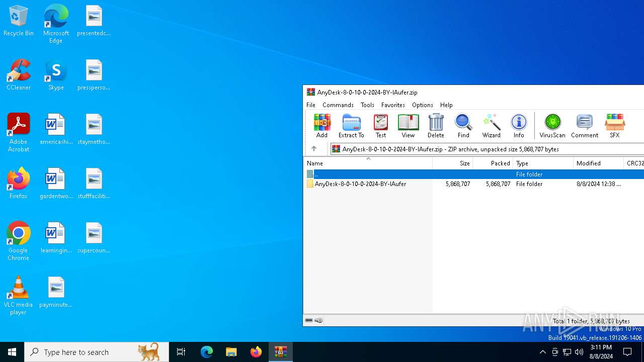Sort list by Packed column header
The height and width of the screenshot is (362, 644).
coord(493,163)
